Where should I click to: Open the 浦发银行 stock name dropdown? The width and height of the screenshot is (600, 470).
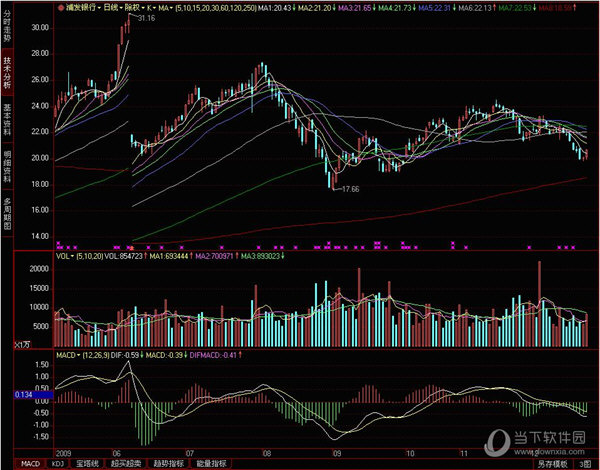point(83,8)
